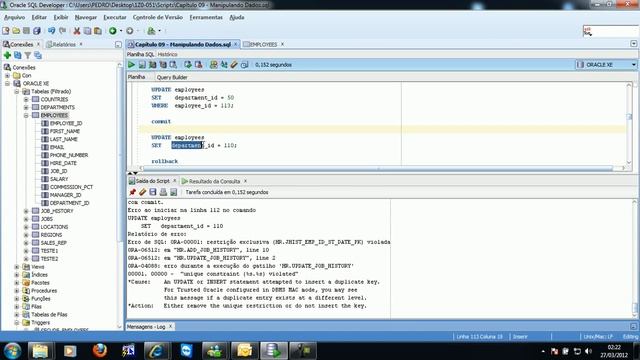
Task: Click the Filter funnel icon in Conexões panel
Action: (28, 56)
